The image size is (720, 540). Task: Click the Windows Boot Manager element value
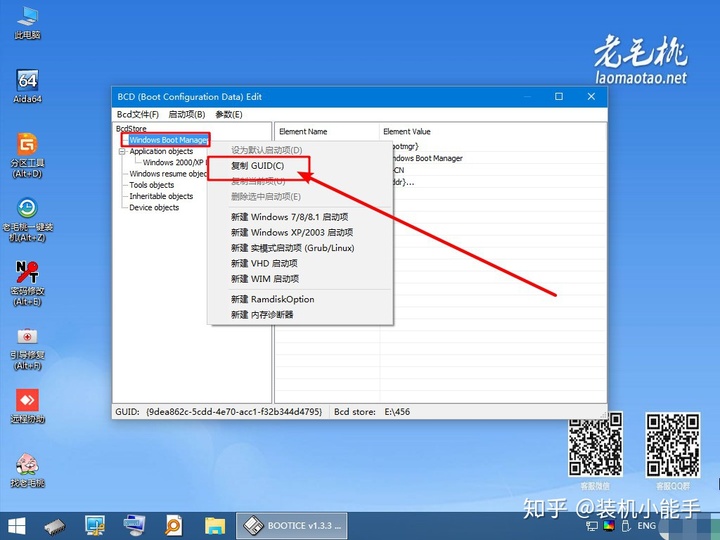coord(427,158)
